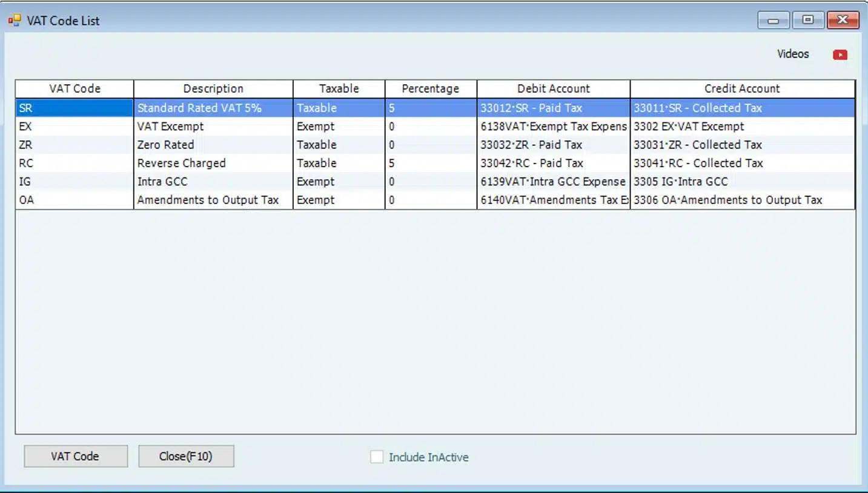Click the VAT Code button
This screenshot has width=868, height=493.
(76, 456)
